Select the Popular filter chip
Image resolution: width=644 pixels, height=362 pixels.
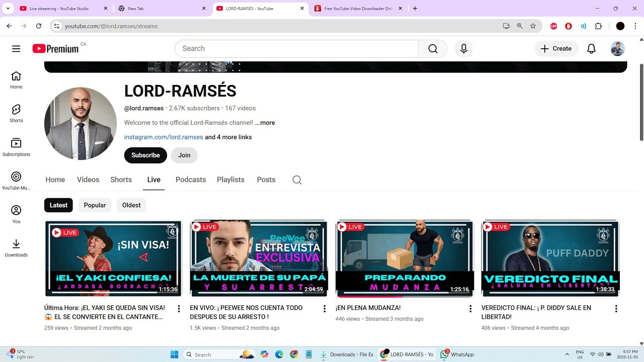[x=95, y=205]
